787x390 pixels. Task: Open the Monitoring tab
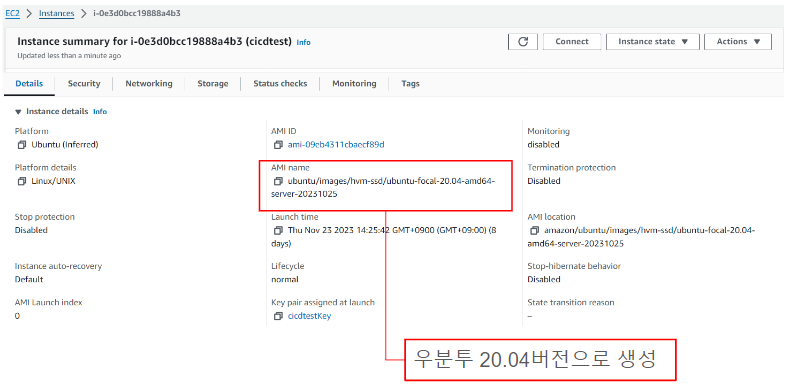pos(354,84)
